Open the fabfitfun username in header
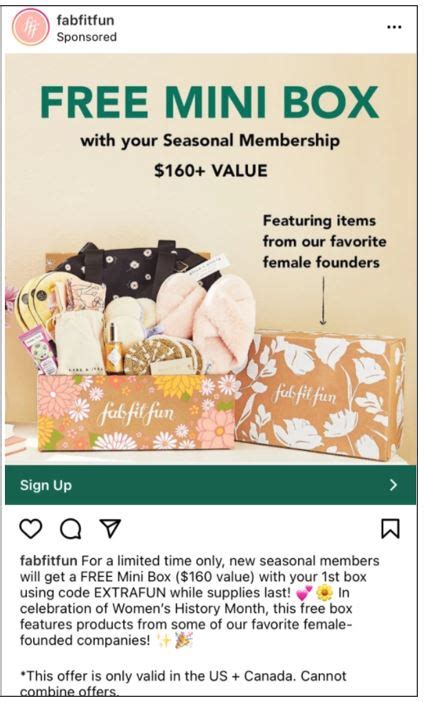 point(85,20)
